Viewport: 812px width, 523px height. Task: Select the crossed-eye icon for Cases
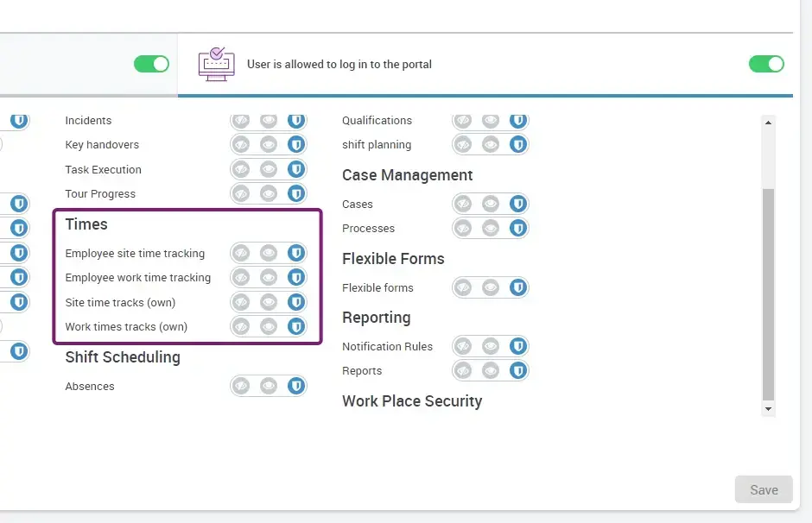pos(463,204)
